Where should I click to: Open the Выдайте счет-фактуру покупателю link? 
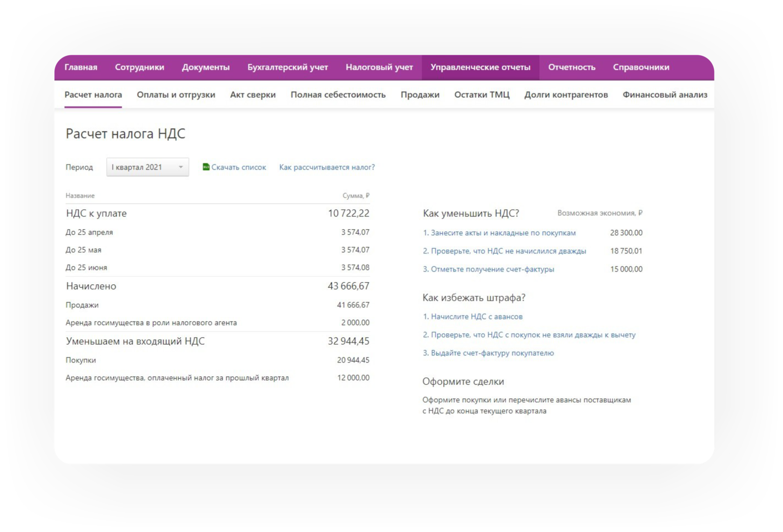[488, 353]
